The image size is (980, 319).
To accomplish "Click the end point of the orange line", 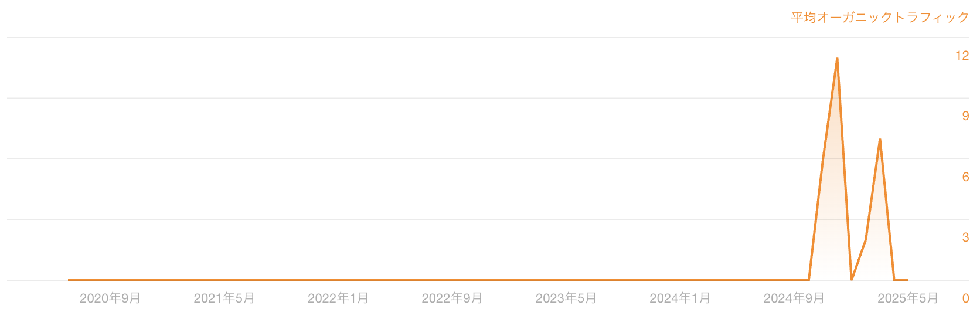I will (x=907, y=280).
